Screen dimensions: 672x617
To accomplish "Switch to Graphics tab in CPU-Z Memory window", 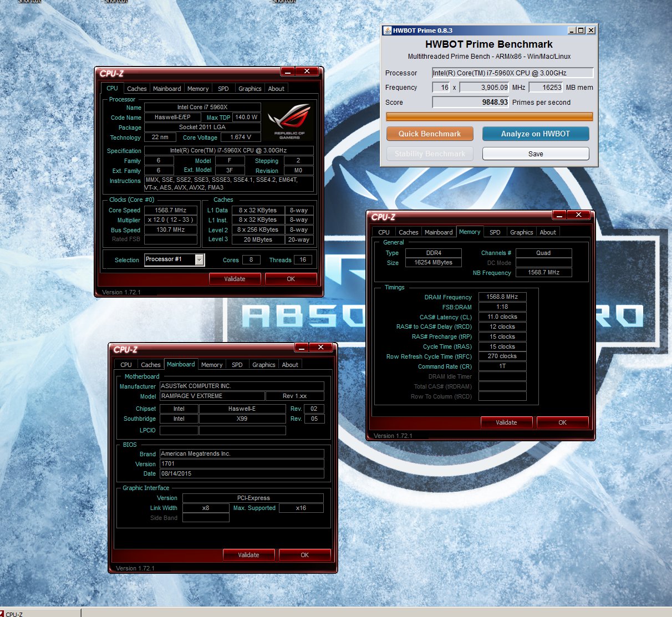I will 522,232.
